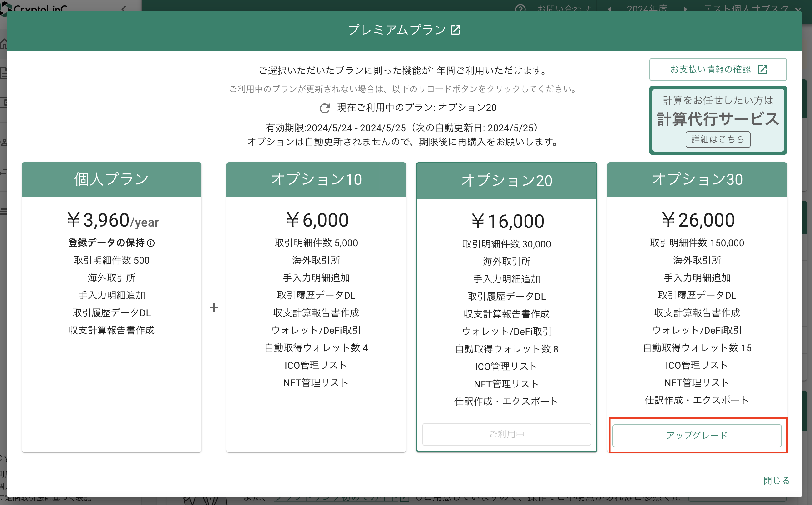Screen dimensions: 812x505
Task: Click 取引明細件数 5,000 text
Action: (x=316, y=243)
